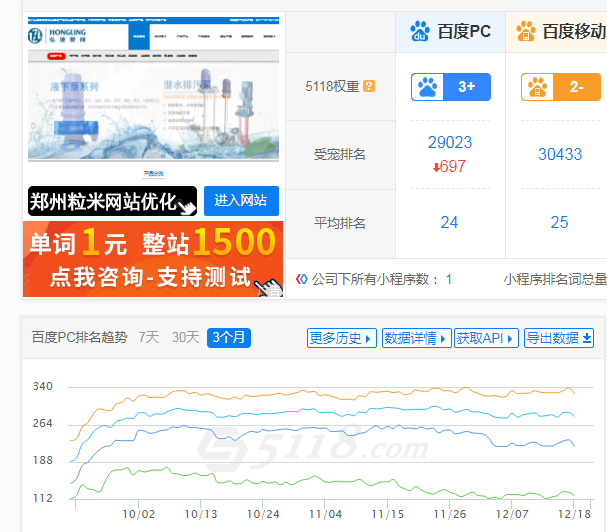Screen dimensions: 607x532
Task: Click the red down arrow beside 697
Action: [x=436, y=167]
